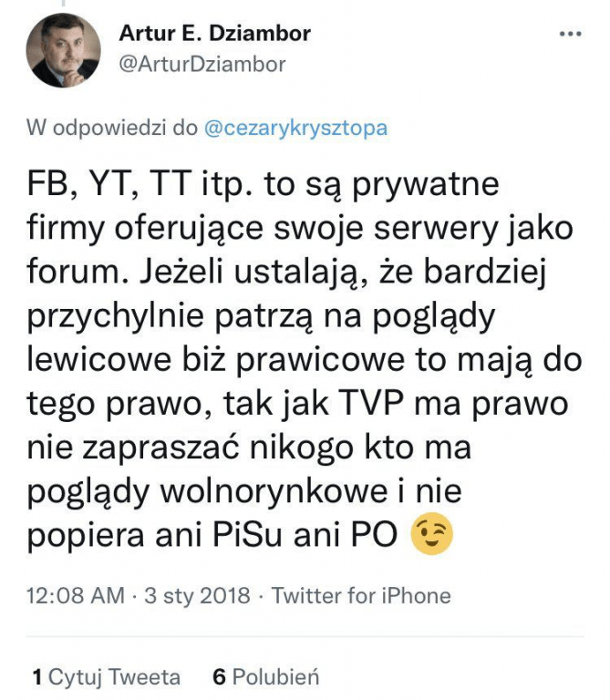Click the 'W odpowiedzi do' label
The image size is (610, 700).
pos(112,128)
